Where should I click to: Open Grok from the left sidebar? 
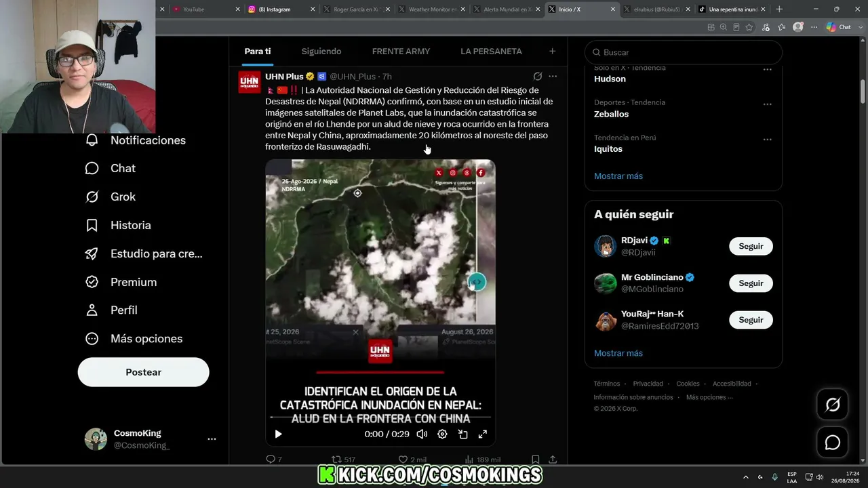110,197
